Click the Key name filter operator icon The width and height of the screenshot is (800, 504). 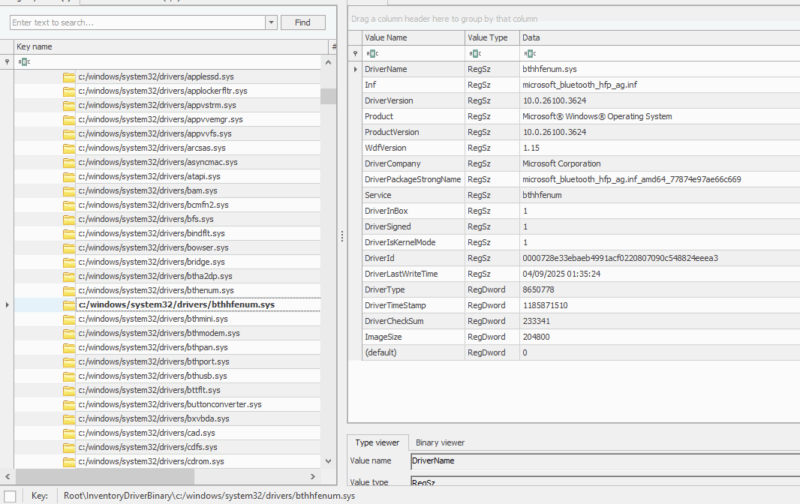point(23,62)
